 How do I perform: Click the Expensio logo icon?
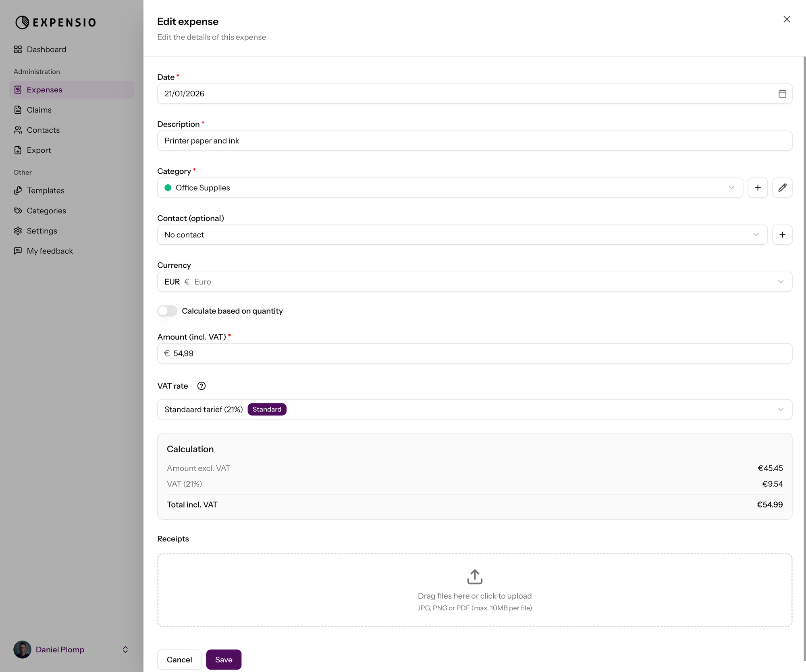pyautogui.click(x=22, y=22)
